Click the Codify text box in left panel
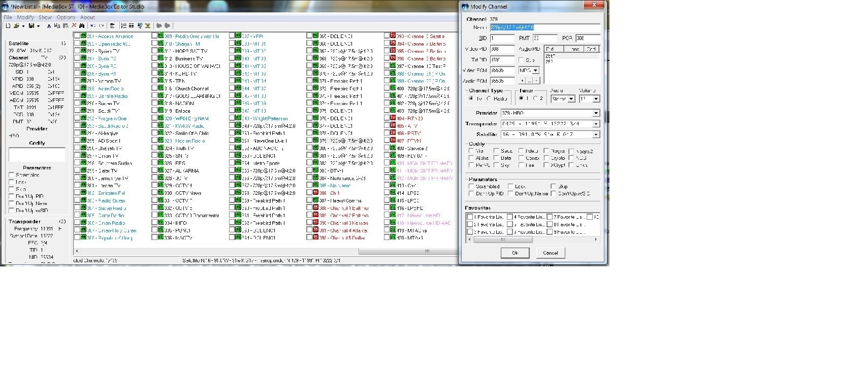 point(37,155)
